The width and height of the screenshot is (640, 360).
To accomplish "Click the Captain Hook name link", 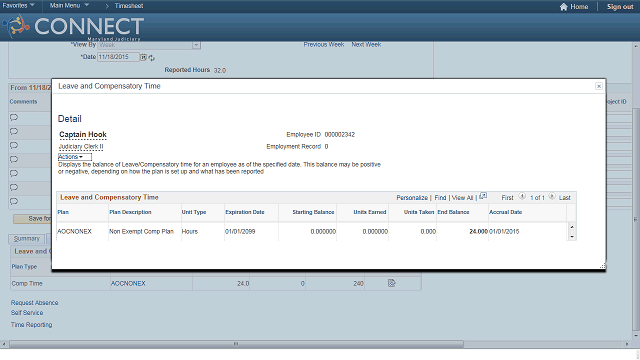I will point(83,135).
